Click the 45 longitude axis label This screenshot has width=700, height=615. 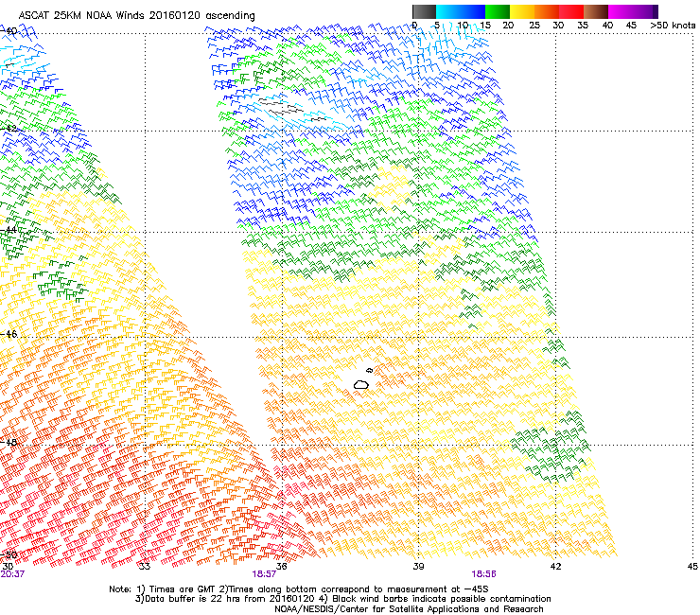click(692, 567)
